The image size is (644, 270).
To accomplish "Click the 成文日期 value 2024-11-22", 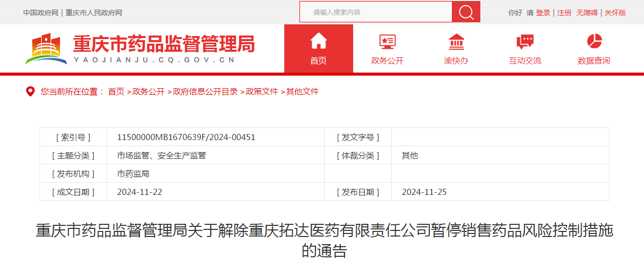I will click(139, 192).
